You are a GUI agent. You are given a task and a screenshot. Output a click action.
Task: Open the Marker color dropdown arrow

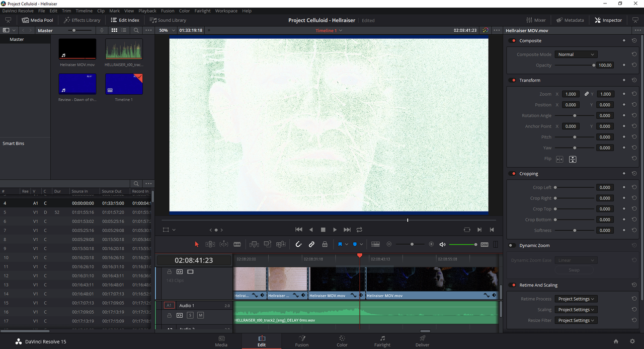pyautogui.click(x=361, y=244)
